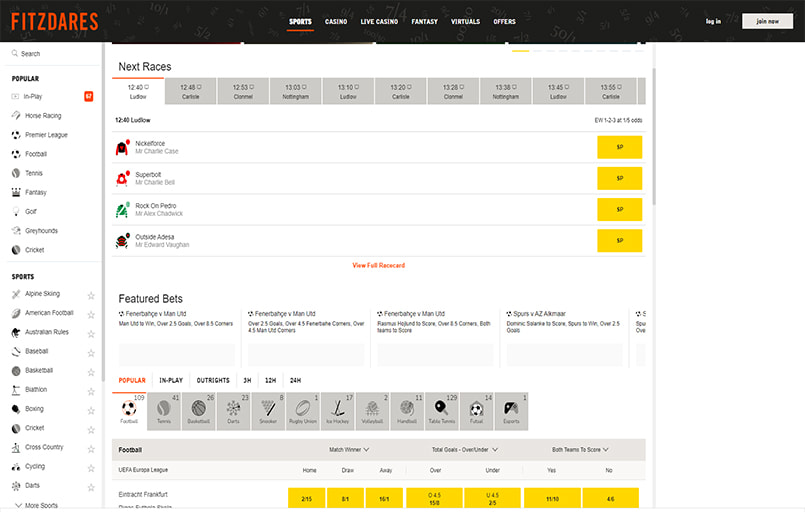Image resolution: width=805 pixels, height=512 pixels.
Task: Toggle the star next to Baseball
Action: point(91,352)
